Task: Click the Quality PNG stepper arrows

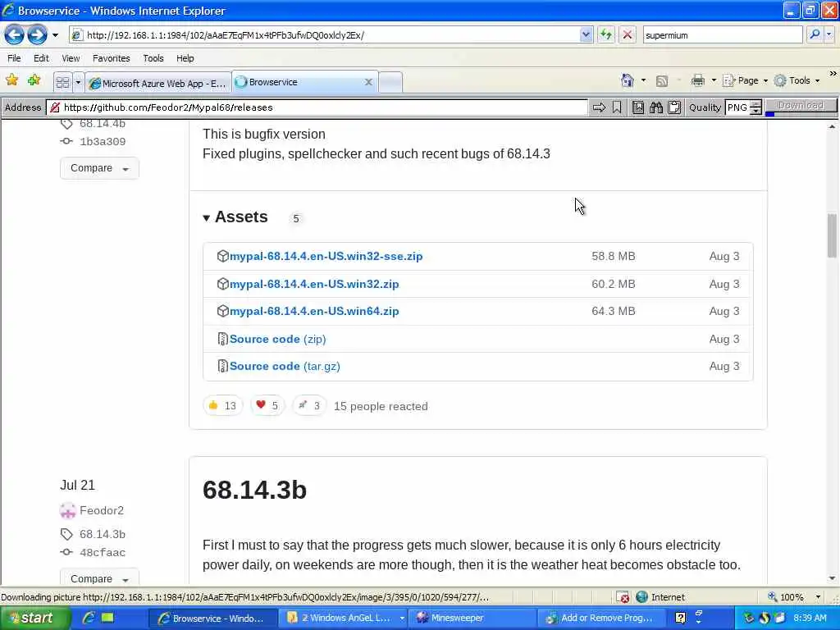Action: tap(756, 107)
